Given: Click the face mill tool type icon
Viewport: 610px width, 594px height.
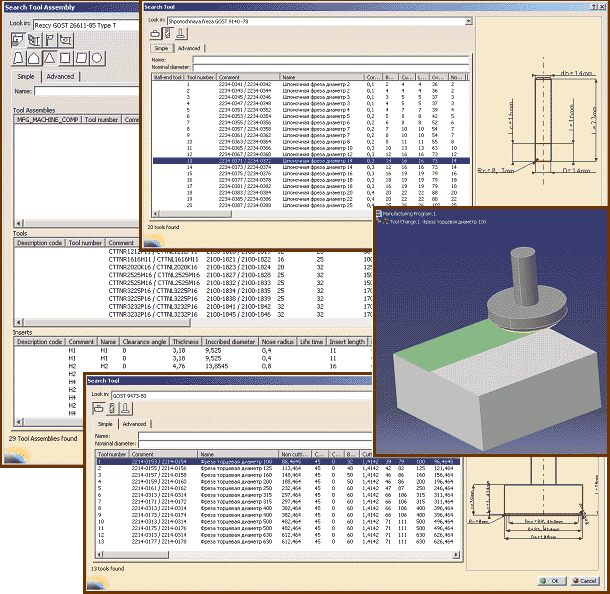Looking at the screenshot, I should click(157, 32).
